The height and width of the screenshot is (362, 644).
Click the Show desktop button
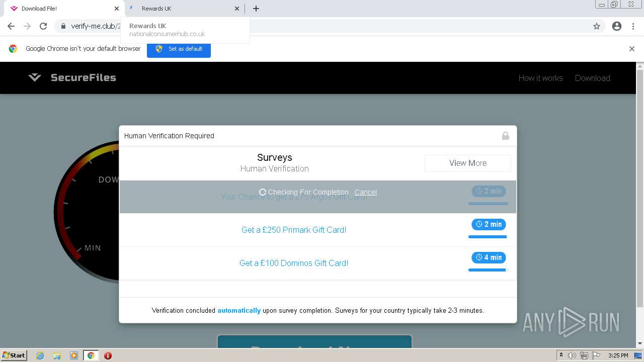tap(638, 355)
